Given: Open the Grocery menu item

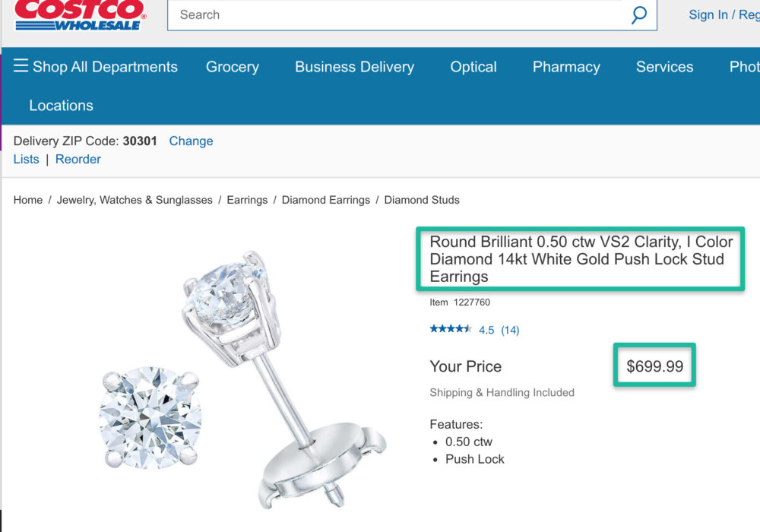Looking at the screenshot, I should pyautogui.click(x=233, y=67).
